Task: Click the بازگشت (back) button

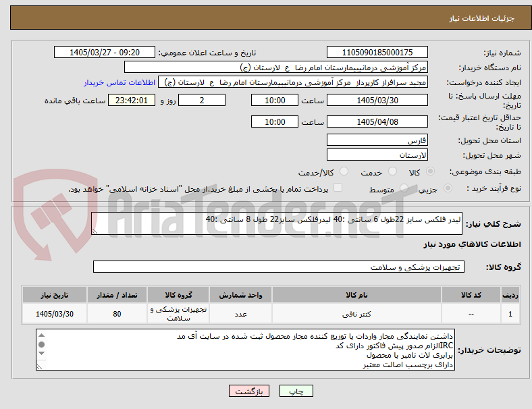Action: click(249, 391)
